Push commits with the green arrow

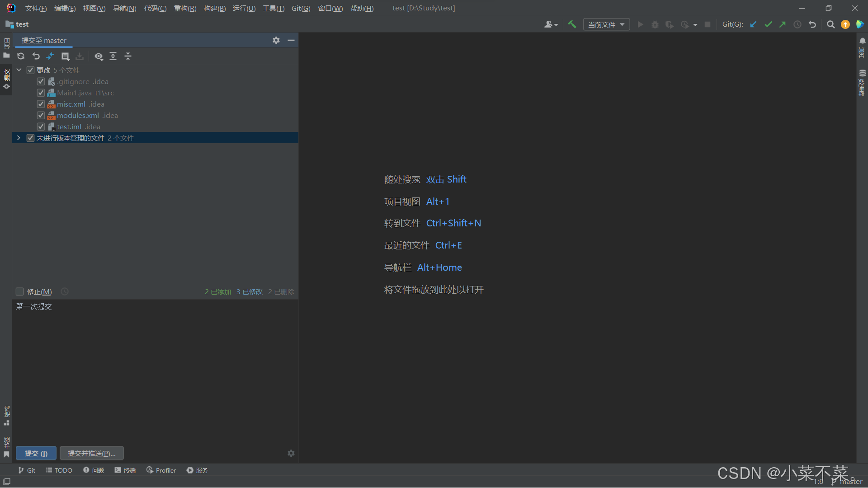(x=783, y=24)
